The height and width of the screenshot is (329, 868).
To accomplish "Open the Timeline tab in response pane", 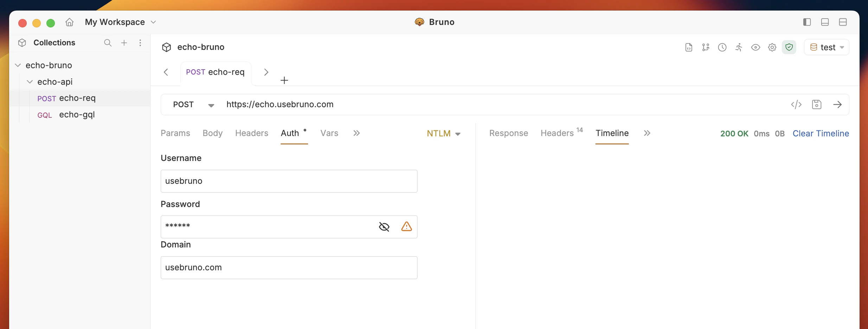I will [612, 133].
